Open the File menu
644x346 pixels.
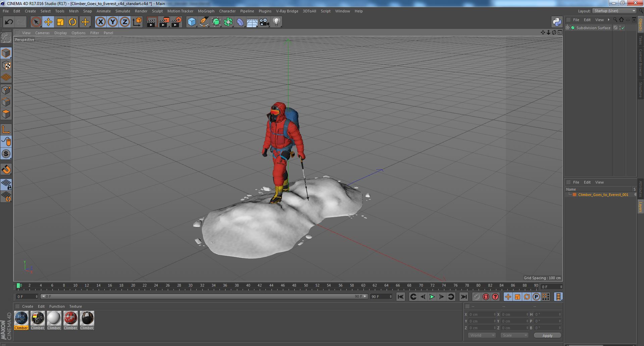point(6,11)
